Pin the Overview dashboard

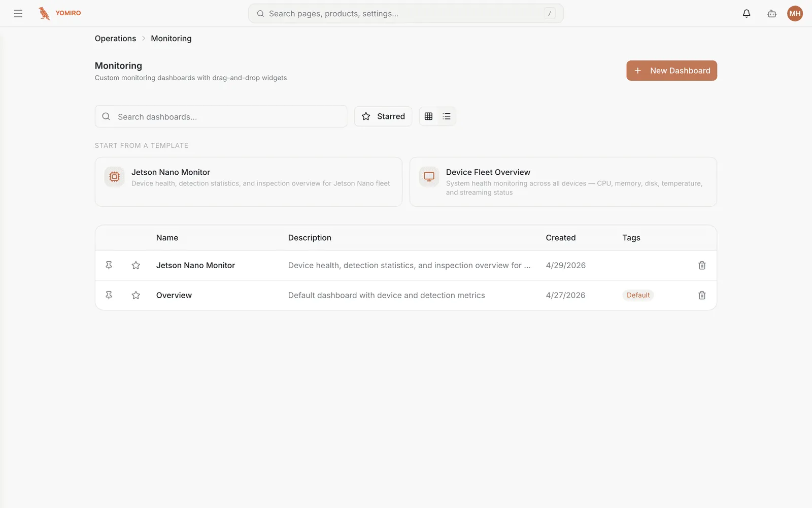[109, 295]
